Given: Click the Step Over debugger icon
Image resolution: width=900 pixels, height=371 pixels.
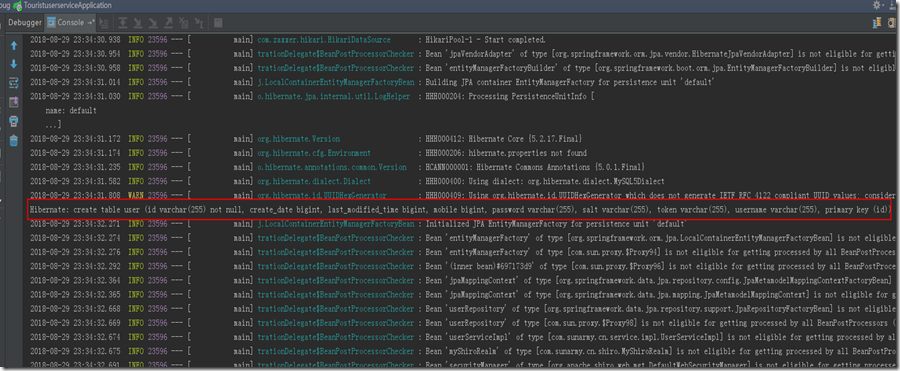Looking at the screenshot, I should coord(123,23).
